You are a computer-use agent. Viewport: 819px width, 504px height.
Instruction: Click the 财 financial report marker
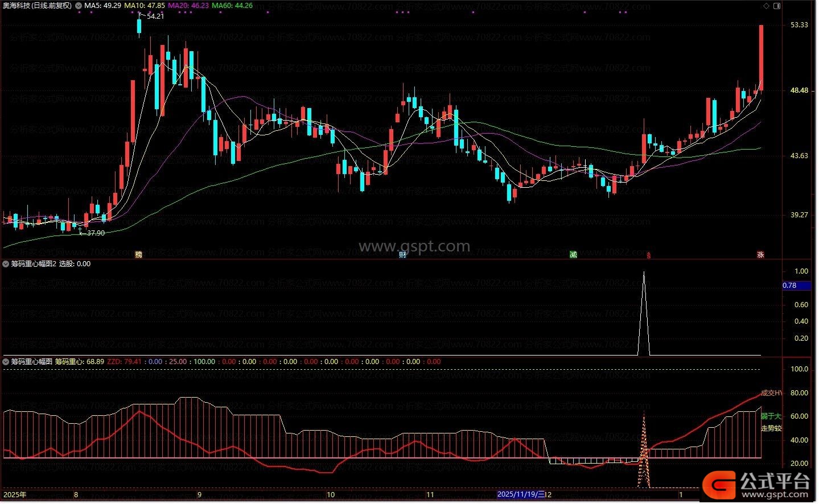tap(402, 254)
